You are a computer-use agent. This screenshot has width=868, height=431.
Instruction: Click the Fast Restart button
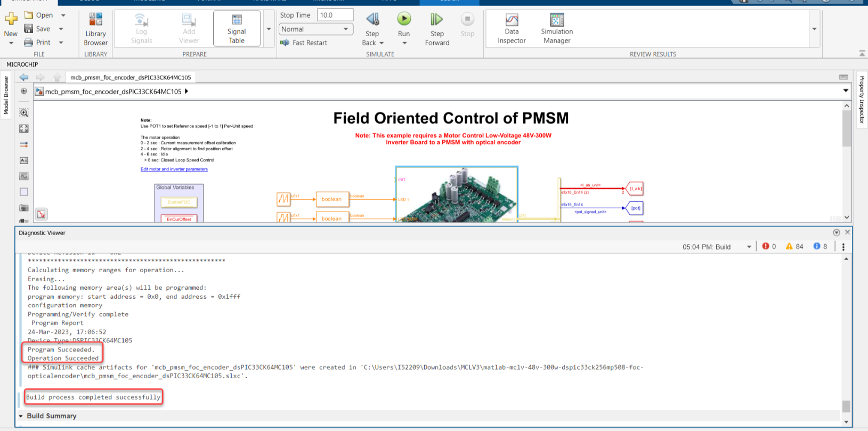click(x=304, y=43)
